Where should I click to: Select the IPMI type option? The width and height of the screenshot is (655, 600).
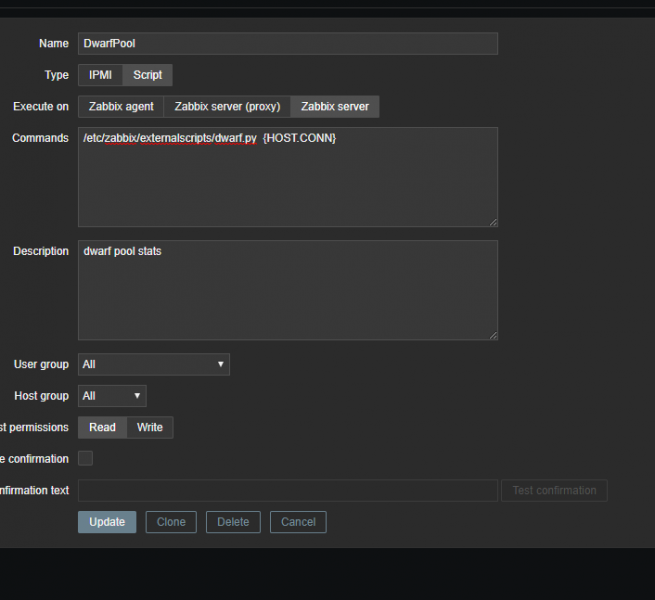(x=100, y=75)
